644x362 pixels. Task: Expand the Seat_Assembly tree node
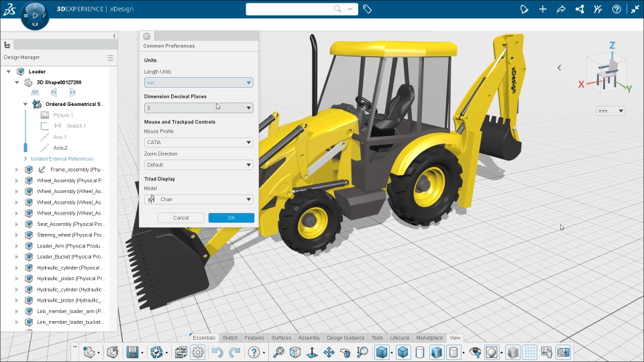click(x=17, y=224)
